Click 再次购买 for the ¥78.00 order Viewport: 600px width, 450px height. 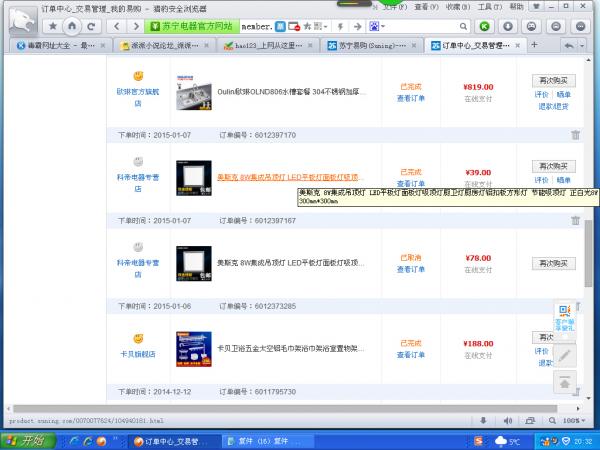click(x=553, y=263)
